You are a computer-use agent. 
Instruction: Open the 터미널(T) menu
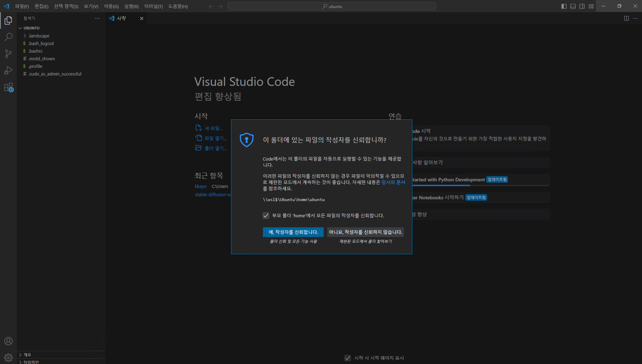[153, 6]
